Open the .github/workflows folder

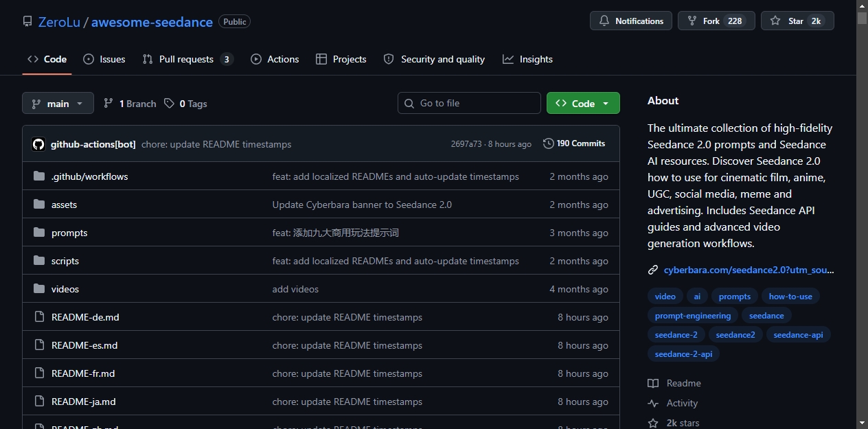tap(89, 176)
